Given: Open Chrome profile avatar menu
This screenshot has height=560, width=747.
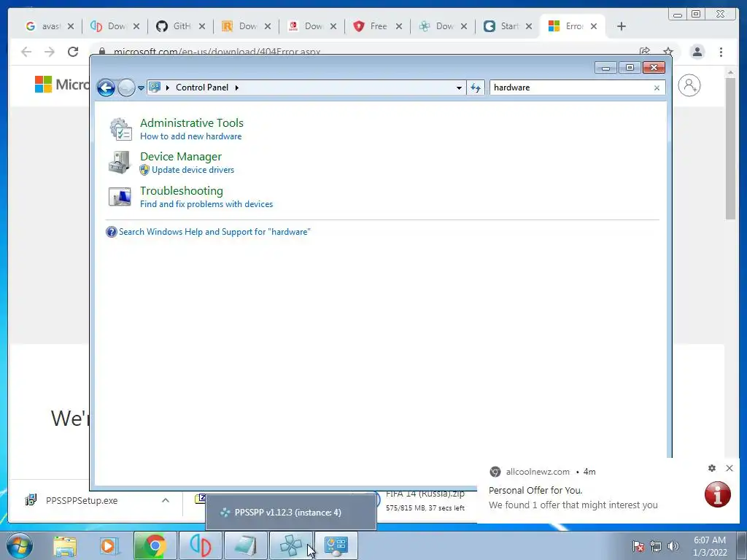Looking at the screenshot, I should pyautogui.click(x=697, y=52).
